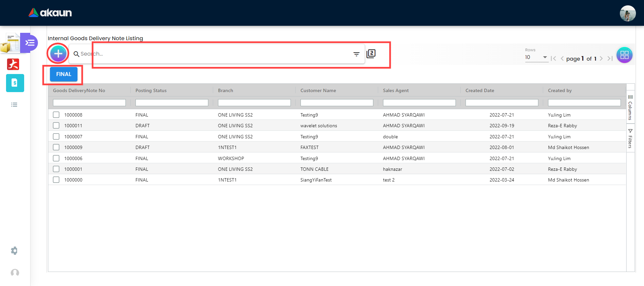Open settings gear in the sidebar
Image resolution: width=644 pixels, height=286 pixels.
[14, 251]
